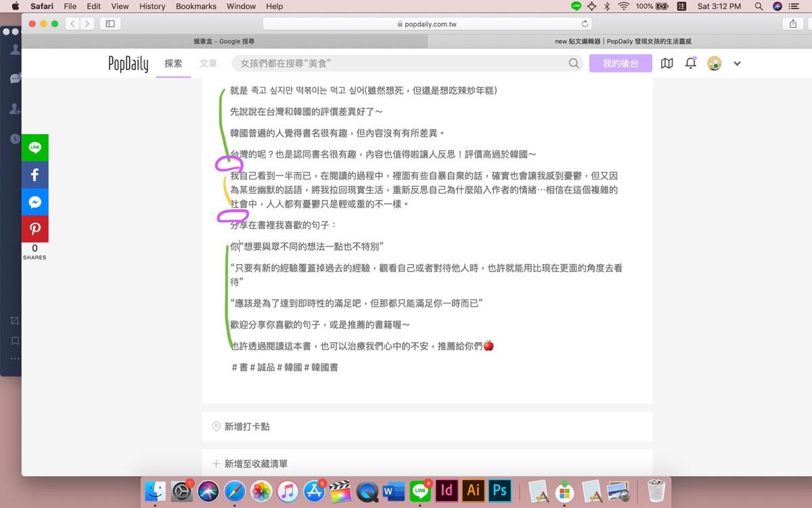Pin post with Pinterest icon
The image size is (812, 508).
(35, 229)
